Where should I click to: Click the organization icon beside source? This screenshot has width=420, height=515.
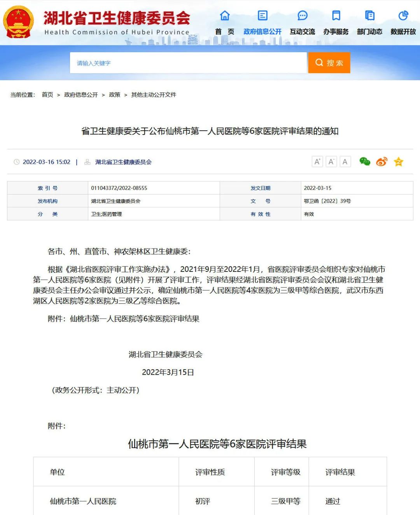(x=87, y=162)
